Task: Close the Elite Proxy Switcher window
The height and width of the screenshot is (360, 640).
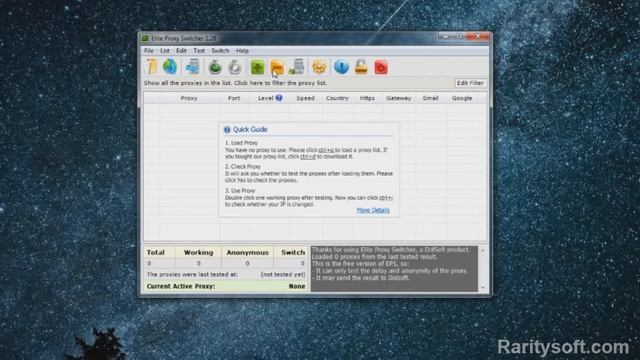Action: click(x=478, y=37)
